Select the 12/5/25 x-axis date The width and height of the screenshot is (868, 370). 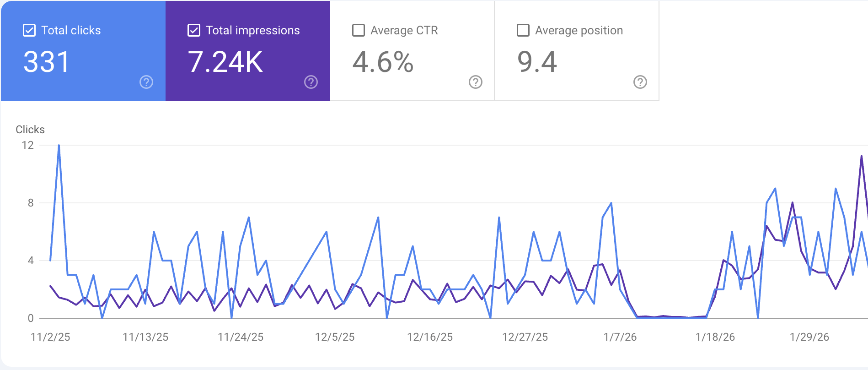(335, 337)
